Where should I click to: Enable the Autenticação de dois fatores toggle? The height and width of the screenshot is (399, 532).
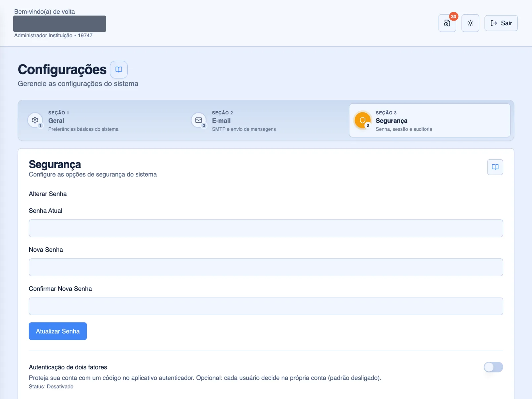pyautogui.click(x=493, y=367)
